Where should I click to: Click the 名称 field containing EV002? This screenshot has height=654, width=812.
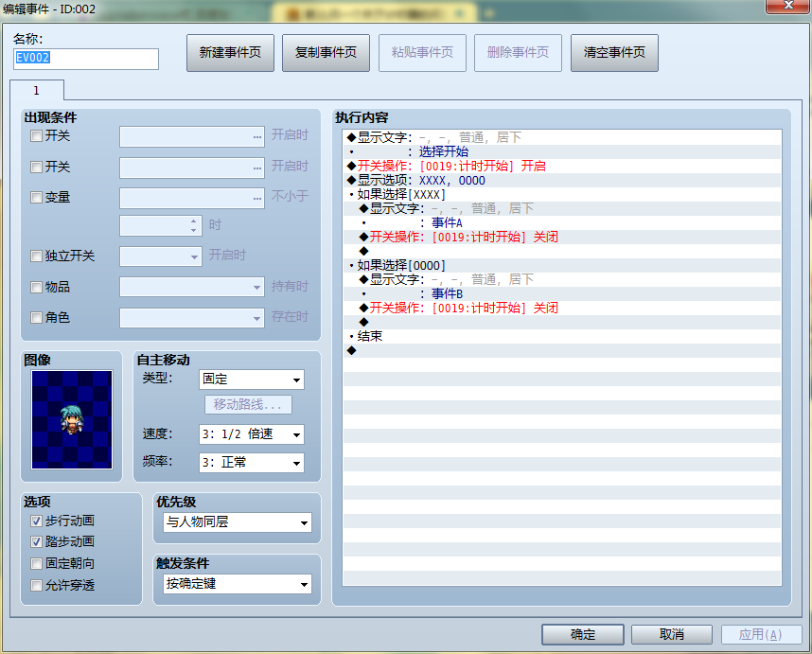(86, 59)
